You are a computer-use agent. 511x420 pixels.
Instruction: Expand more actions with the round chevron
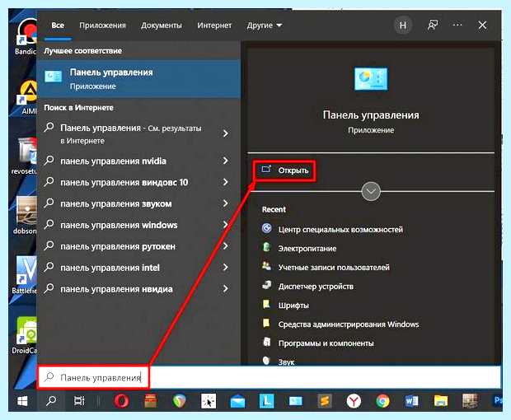371,191
